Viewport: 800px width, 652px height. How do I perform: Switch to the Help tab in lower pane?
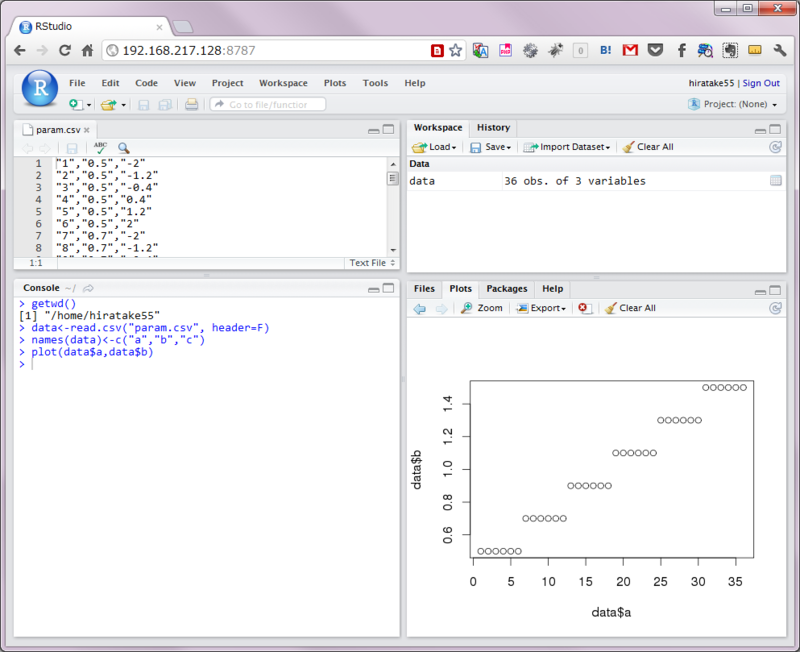553,289
